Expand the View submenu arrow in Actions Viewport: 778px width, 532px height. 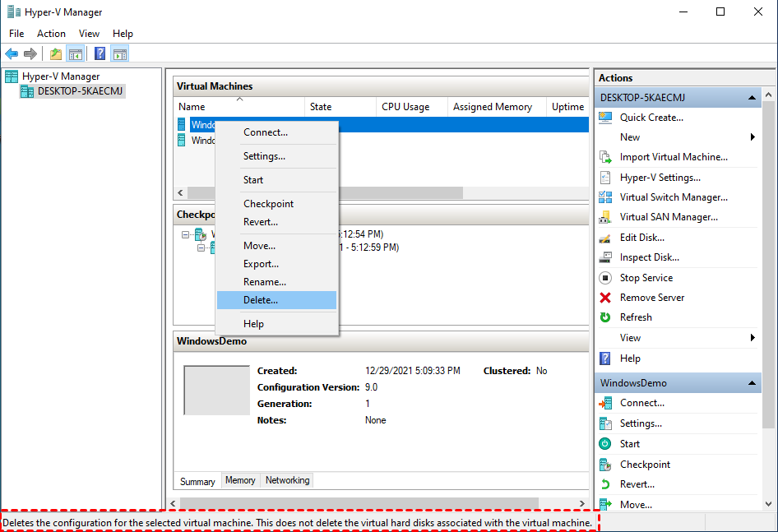pos(753,338)
